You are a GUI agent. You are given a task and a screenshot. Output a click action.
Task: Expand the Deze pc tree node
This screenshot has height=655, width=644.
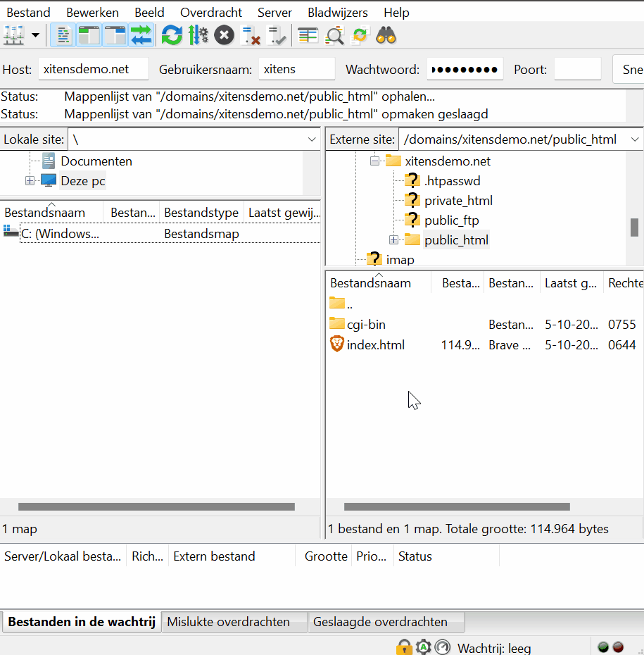point(30,181)
